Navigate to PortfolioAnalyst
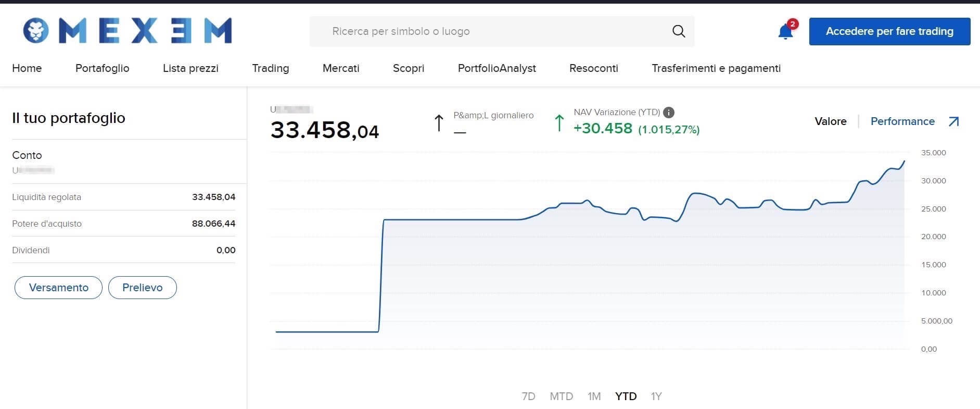980x409 pixels. tap(497, 68)
